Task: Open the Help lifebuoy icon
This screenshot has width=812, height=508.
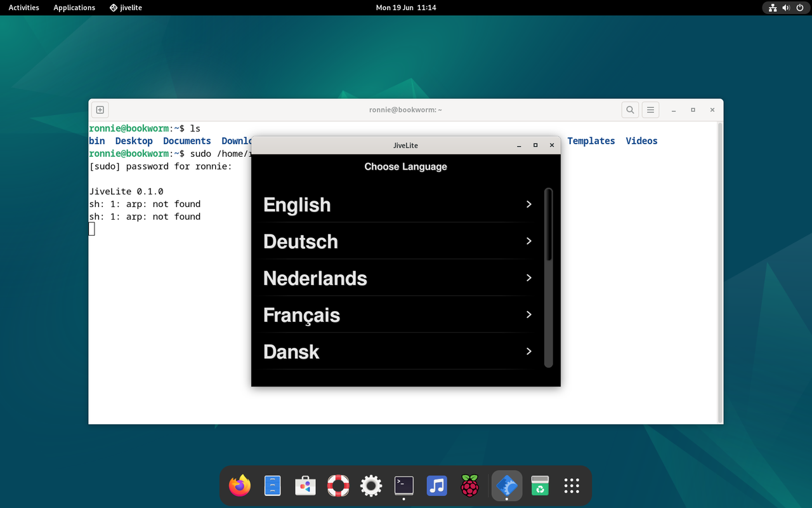Action: [x=338, y=486]
